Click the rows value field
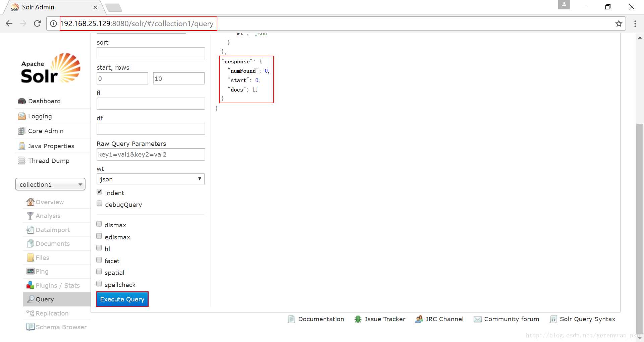644x342 pixels. tap(178, 78)
